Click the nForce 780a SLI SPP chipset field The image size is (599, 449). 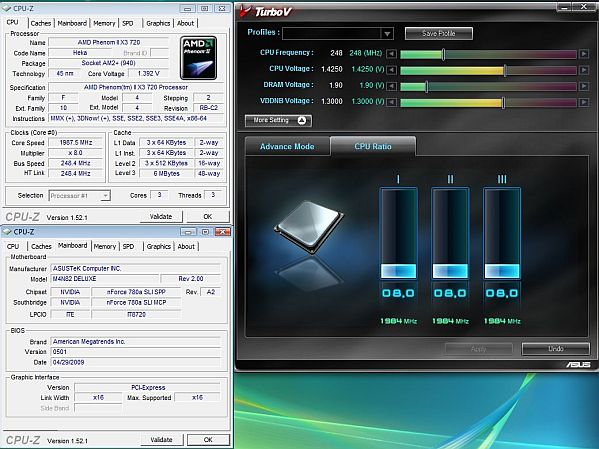point(136,292)
